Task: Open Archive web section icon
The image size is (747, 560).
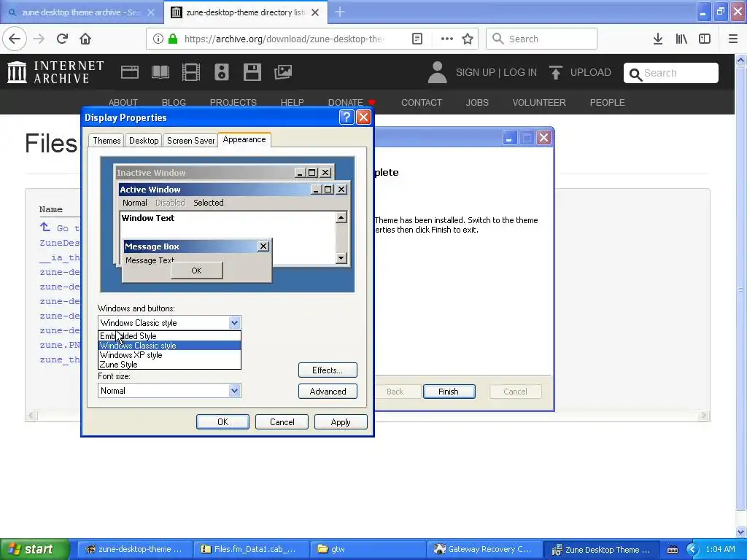Action: 130,72
